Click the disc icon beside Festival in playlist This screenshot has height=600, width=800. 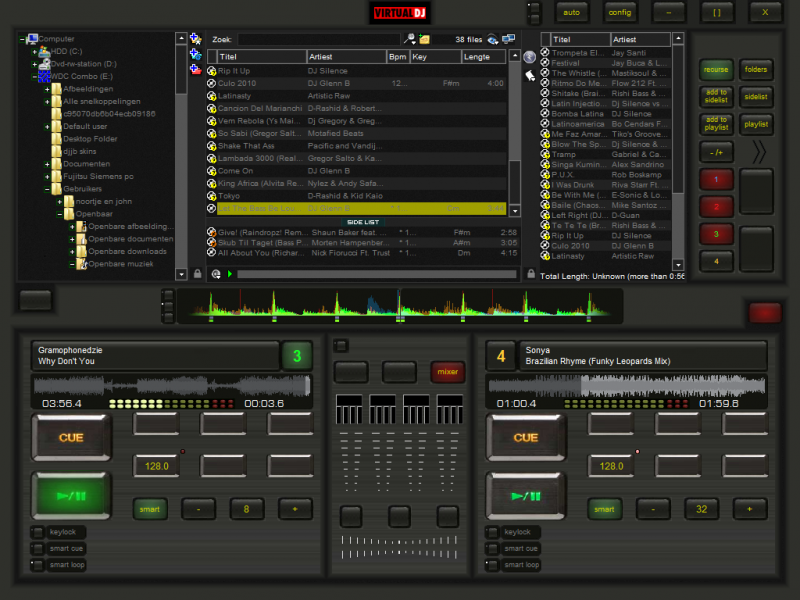pos(545,63)
